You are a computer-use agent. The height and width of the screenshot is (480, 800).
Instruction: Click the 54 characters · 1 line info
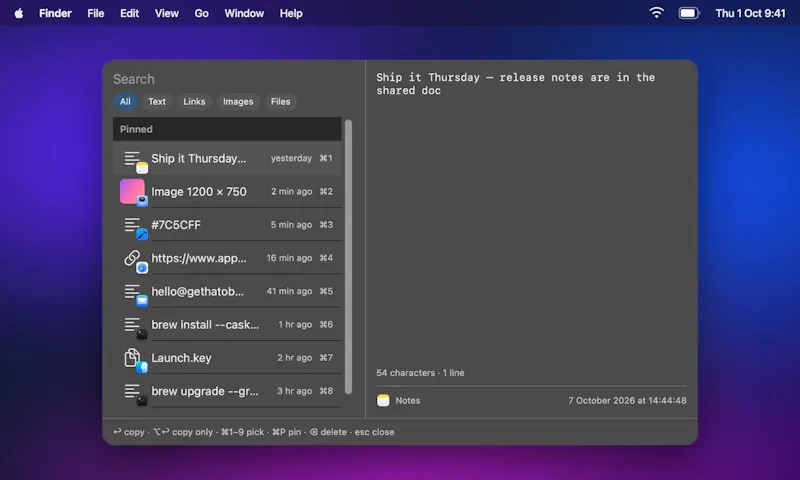click(x=420, y=373)
